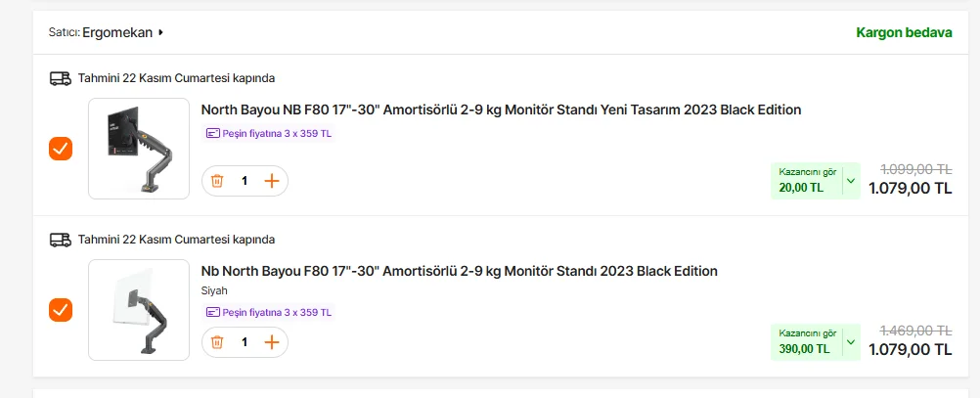The height and width of the screenshot is (398, 980).
Task: Expand 390,00 TL savings dropdown
Action: [x=850, y=342]
